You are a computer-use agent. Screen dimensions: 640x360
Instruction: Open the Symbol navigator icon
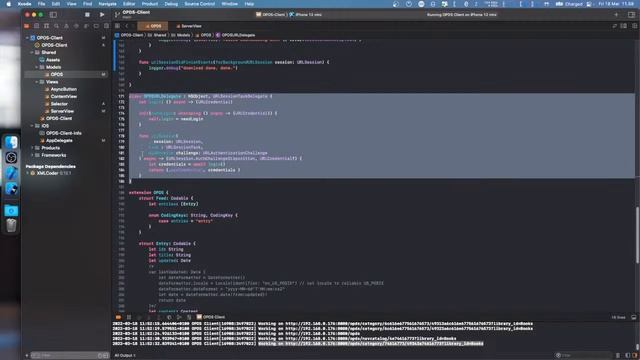[x=47, y=26]
